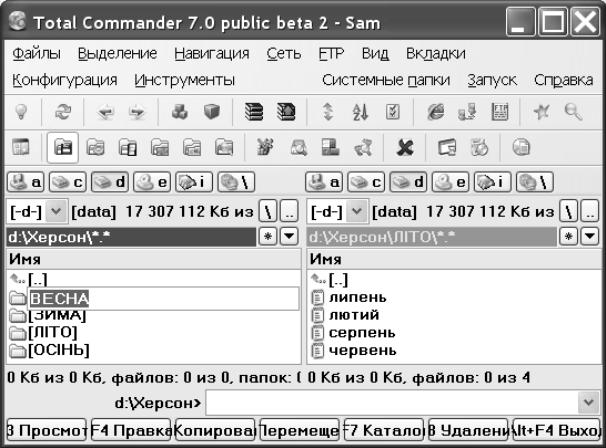Expand right panel [-d-] drive dropdown
The width and height of the screenshot is (606, 448).
357,211
